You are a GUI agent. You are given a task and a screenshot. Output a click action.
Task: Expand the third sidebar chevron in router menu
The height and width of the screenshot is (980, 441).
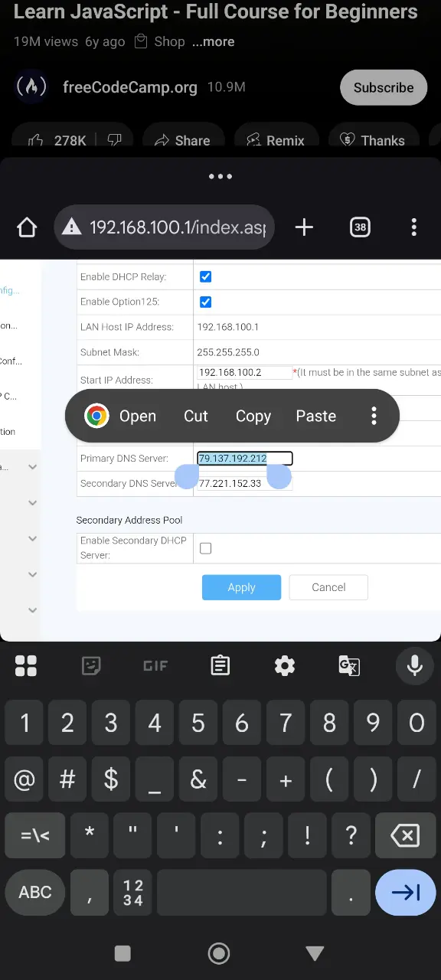(32, 538)
